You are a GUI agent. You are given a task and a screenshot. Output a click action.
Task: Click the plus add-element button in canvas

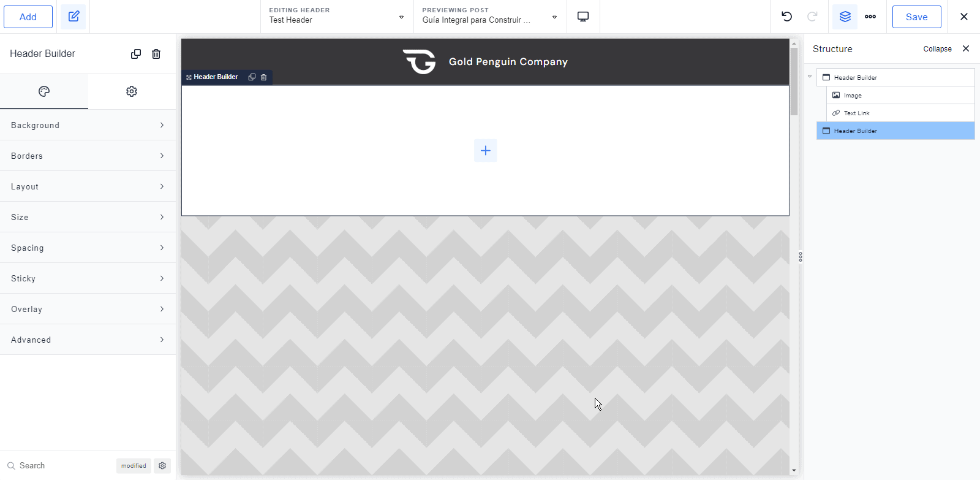point(486,150)
